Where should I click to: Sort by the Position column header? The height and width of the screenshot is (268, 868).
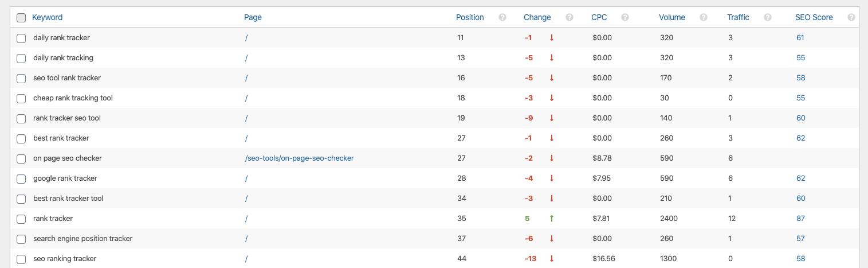(x=470, y=17)
